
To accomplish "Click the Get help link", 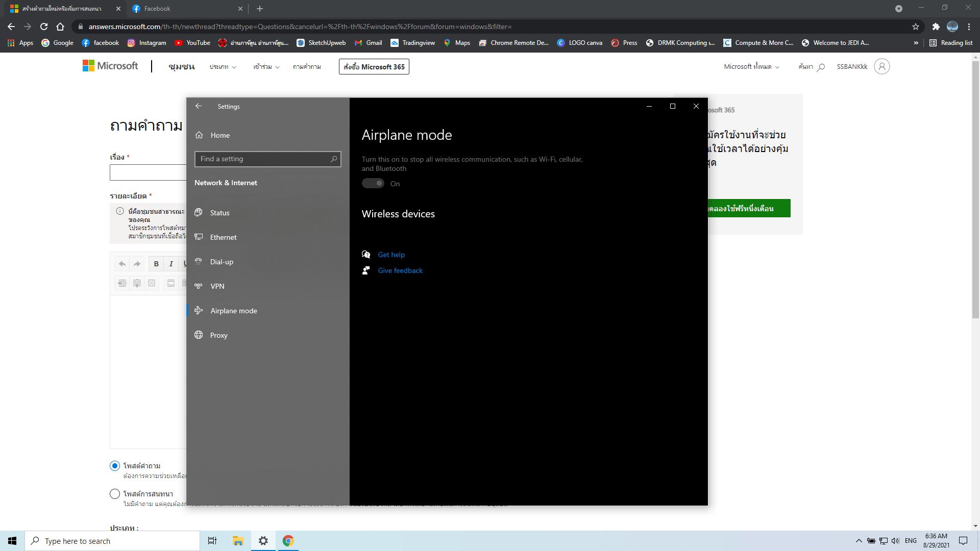I will click(391, 255).
